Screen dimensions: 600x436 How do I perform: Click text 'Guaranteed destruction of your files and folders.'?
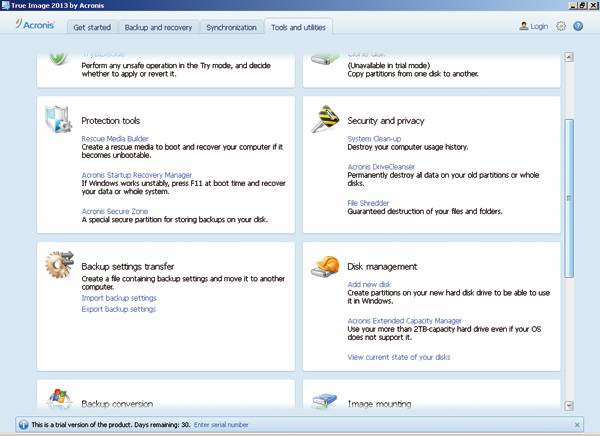(425, 211)
